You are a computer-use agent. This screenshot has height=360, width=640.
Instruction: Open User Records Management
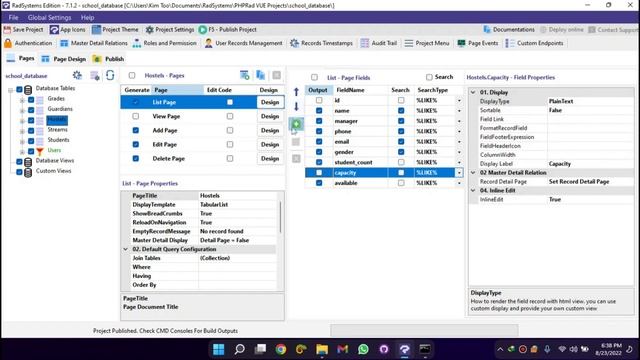pyautogui.click(x=243, y=43)
